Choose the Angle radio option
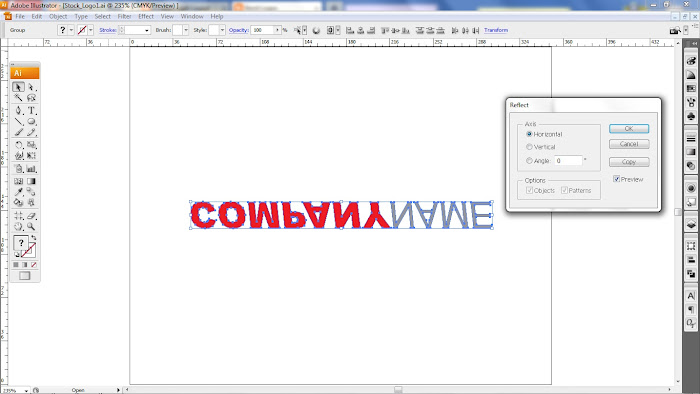700x394 pixels. pyautogui.click(x=529, y=161)
